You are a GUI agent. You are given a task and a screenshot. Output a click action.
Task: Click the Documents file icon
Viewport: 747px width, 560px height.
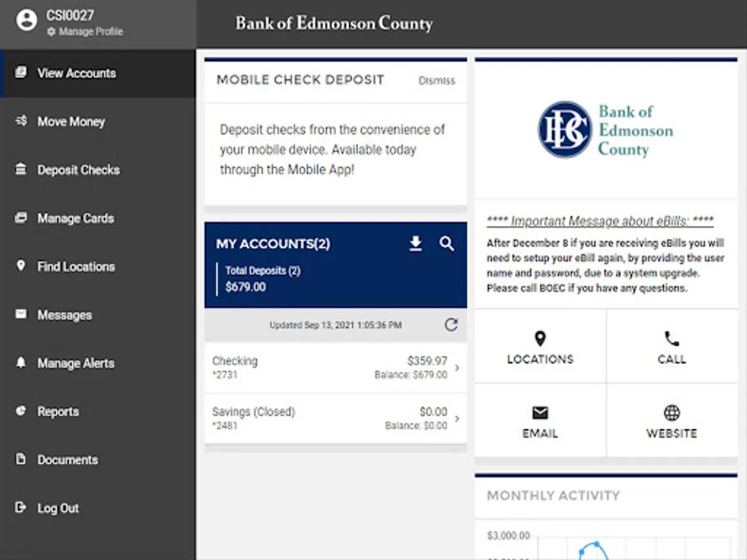21,459
